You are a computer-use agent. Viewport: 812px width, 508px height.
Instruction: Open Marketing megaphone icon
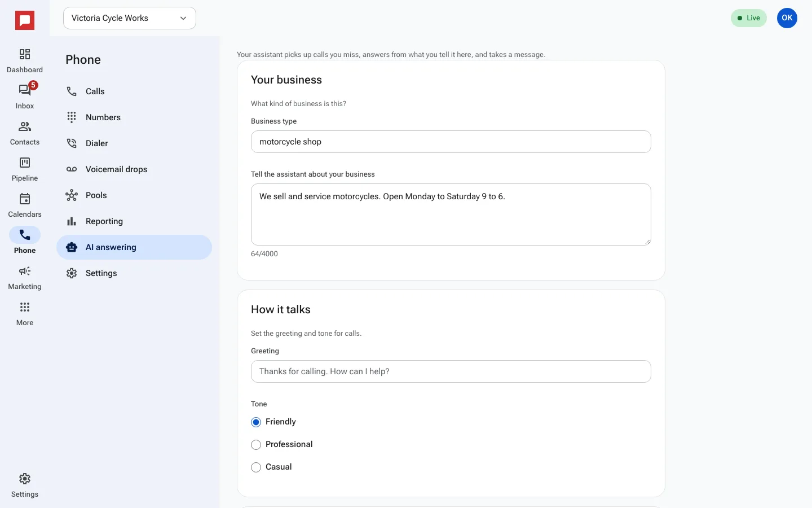pos(25,277)
